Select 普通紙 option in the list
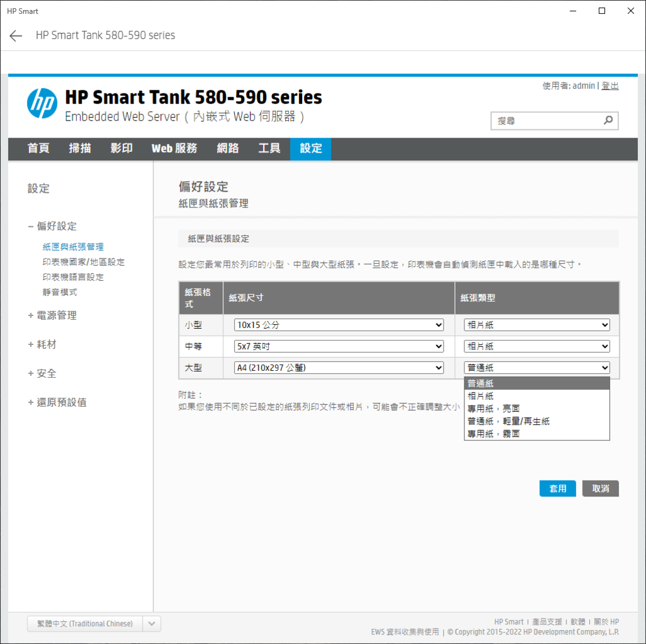646x644 pixels. [537, 383]
